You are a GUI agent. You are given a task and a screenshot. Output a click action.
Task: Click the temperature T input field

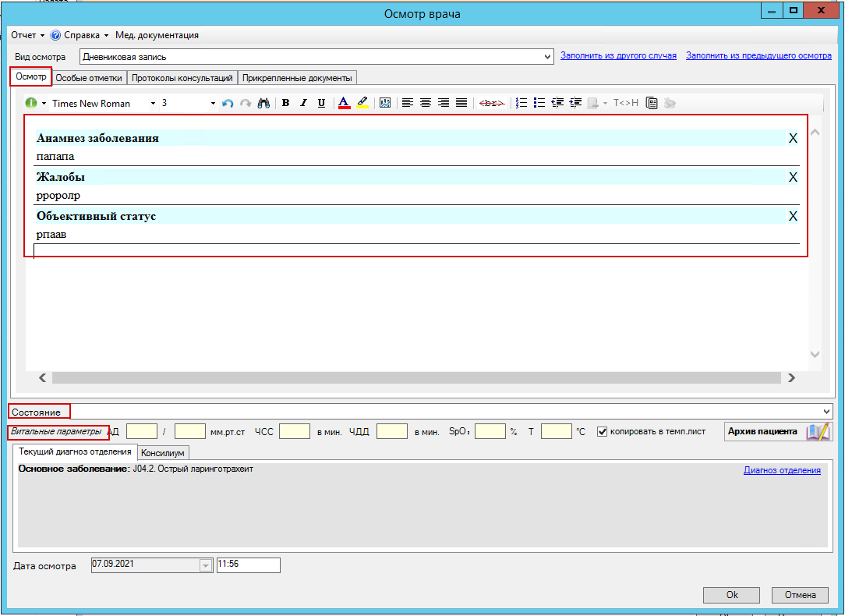556,431
